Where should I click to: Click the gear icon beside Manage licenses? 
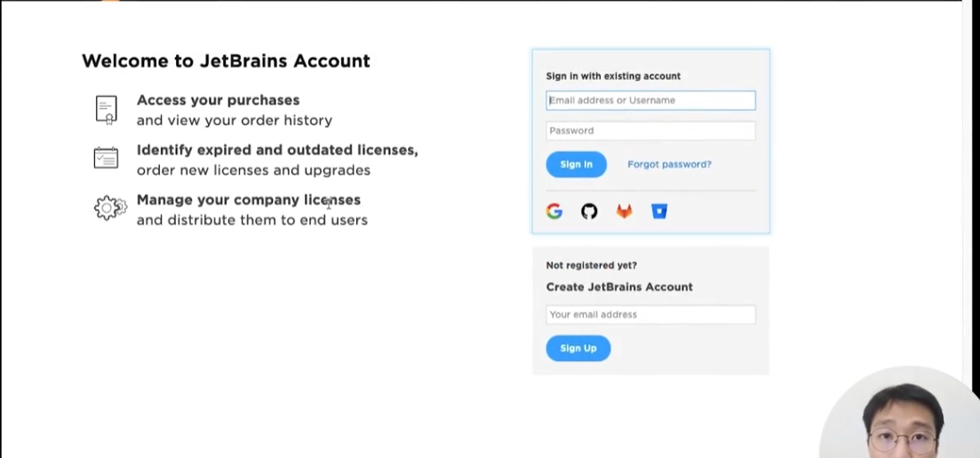coord(111,208)
